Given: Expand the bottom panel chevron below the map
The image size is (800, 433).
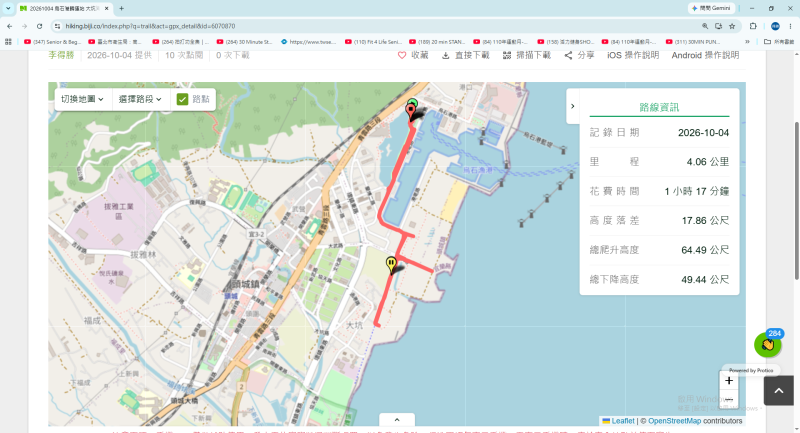Looking at the screenshot, I should [x=397, y=420].
